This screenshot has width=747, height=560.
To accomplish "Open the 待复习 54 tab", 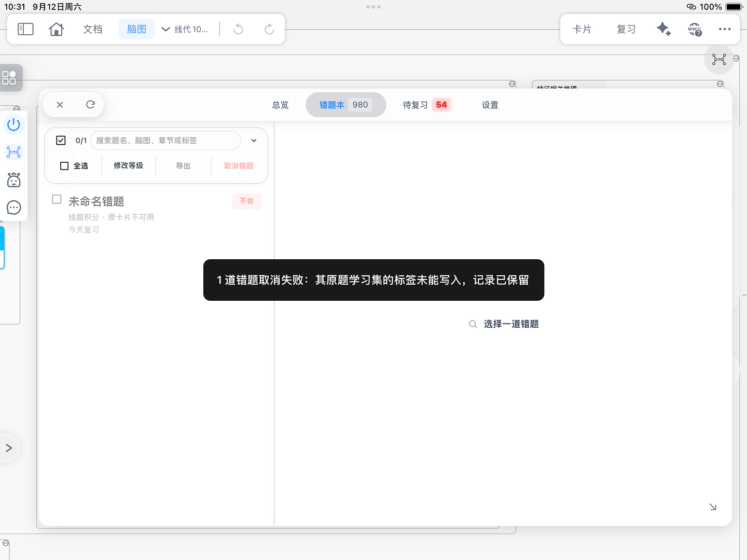I will (x=426, y=105).
